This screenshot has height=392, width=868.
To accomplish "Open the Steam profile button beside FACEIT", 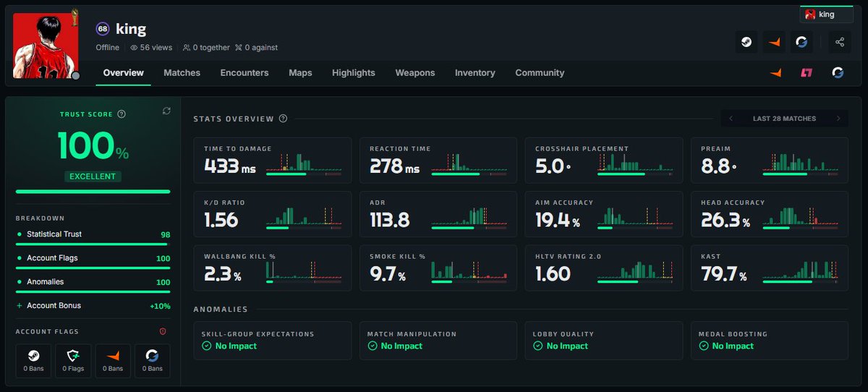I will [x=746, y=42].
